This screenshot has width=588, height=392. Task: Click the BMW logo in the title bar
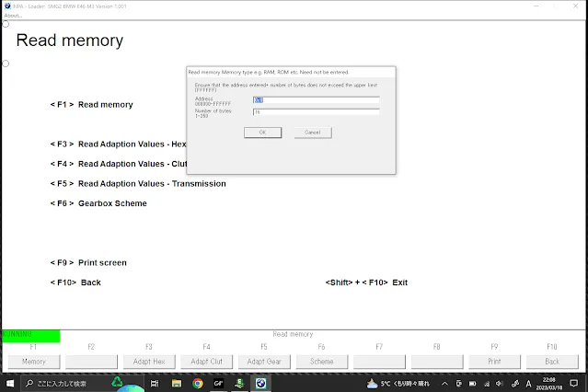tap(7, 6)
